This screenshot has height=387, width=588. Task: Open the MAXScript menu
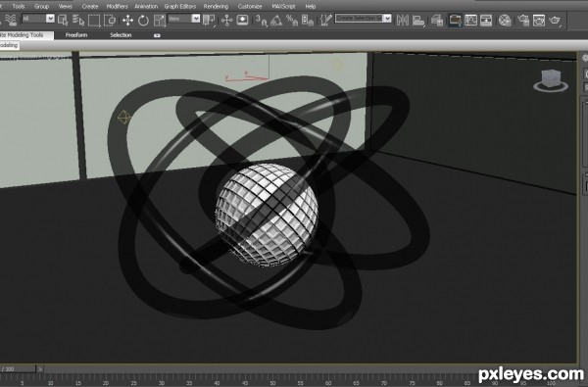coord(283,7)
